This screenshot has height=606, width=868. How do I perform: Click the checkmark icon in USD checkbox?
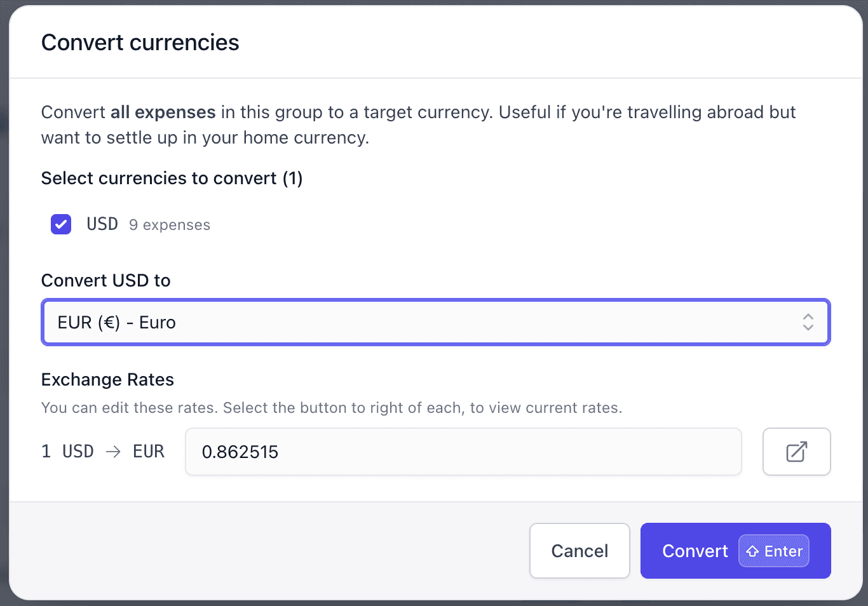pyautogui.click(x=60, y=224)
